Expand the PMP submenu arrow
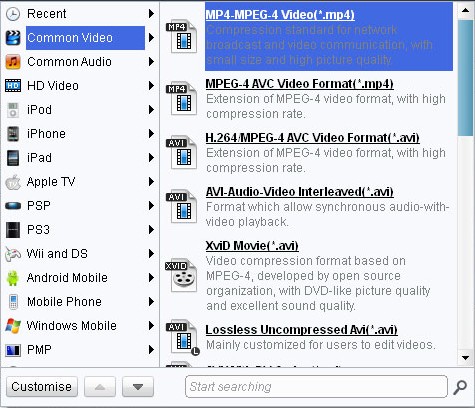Screen dimensions: 475x408 point(151,350)
